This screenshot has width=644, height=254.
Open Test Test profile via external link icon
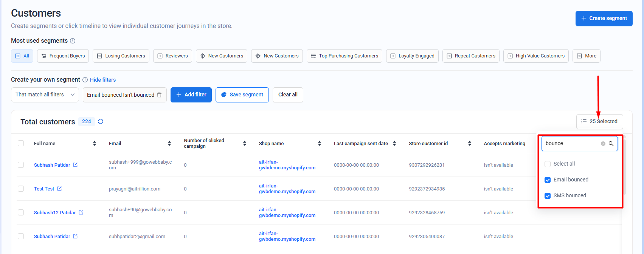[59, 189]
